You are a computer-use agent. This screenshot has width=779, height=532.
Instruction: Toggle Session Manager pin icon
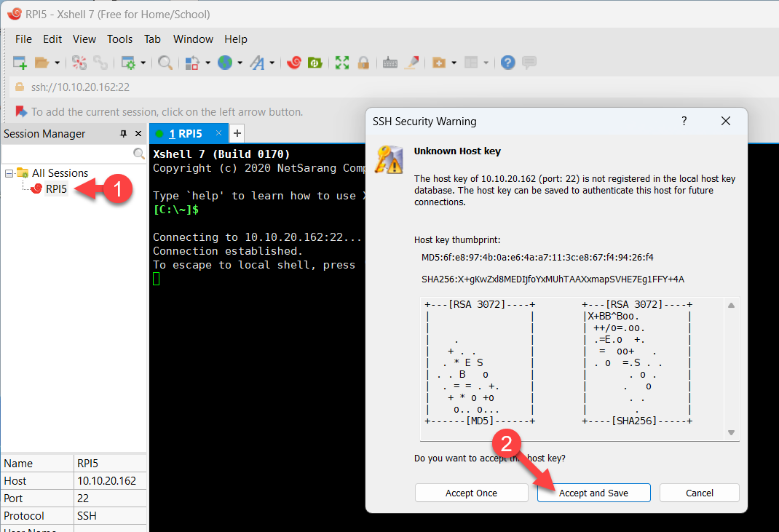(x=123, y=134)
